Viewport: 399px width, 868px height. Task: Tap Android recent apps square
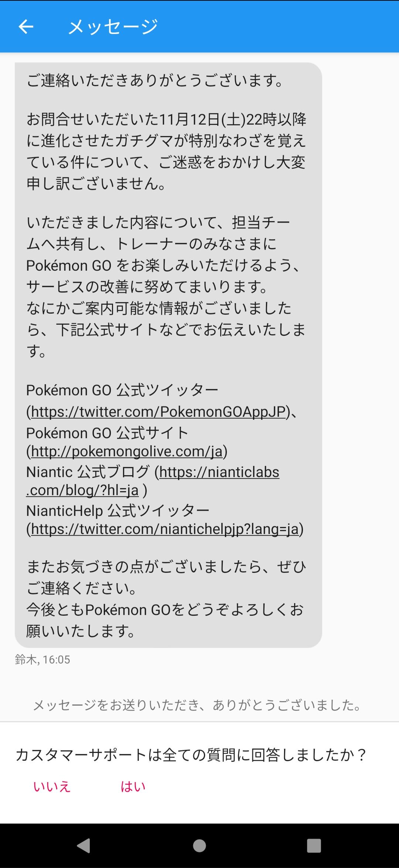tap(314, 845)
